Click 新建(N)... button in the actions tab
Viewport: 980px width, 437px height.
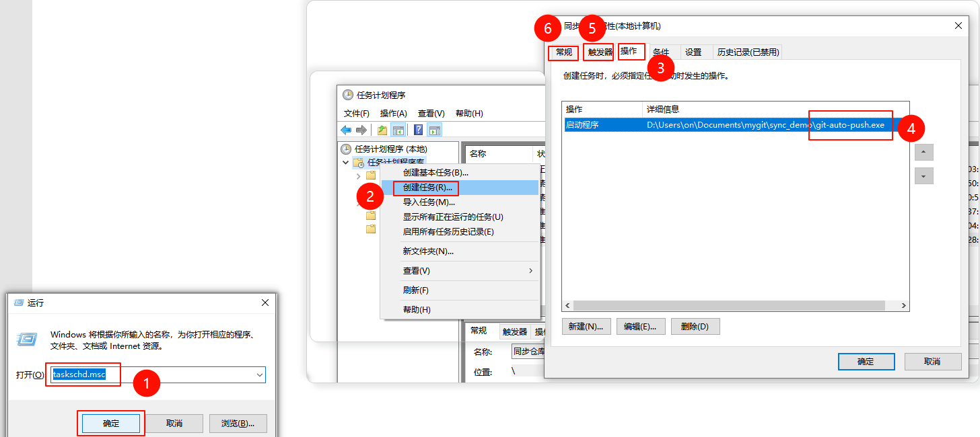click(586, 327)
